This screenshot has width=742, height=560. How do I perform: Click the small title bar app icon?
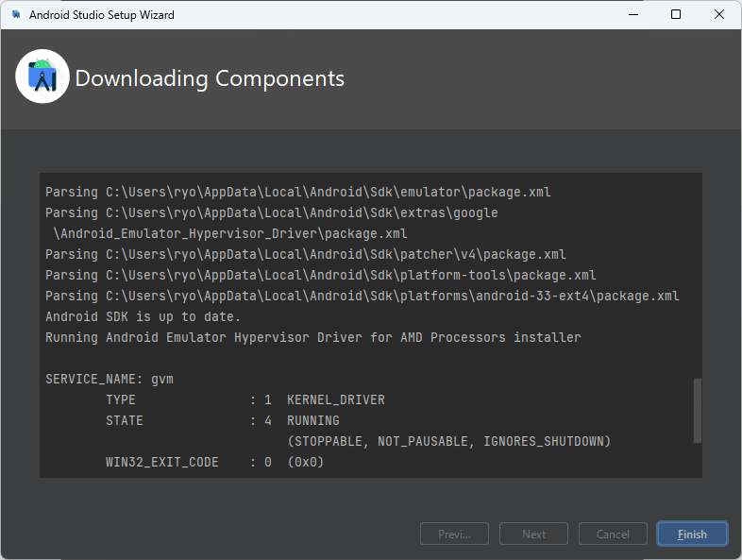pyautogui.click(x=16, y=15)
